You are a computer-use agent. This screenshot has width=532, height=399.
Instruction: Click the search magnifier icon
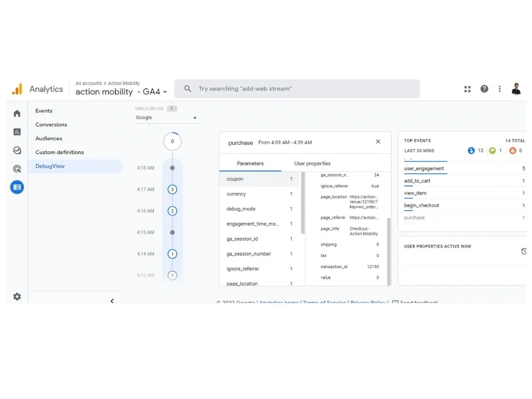(x=188, y=88)
